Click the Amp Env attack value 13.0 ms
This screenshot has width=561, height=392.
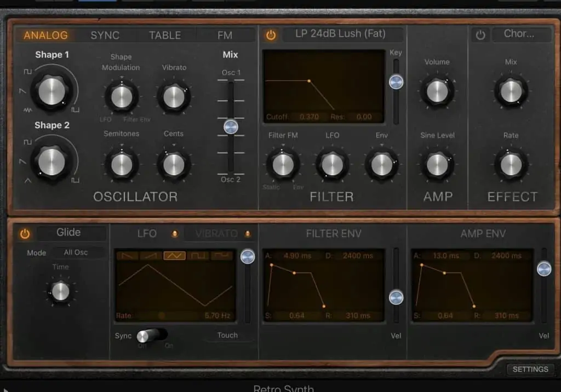click(446, 256)
